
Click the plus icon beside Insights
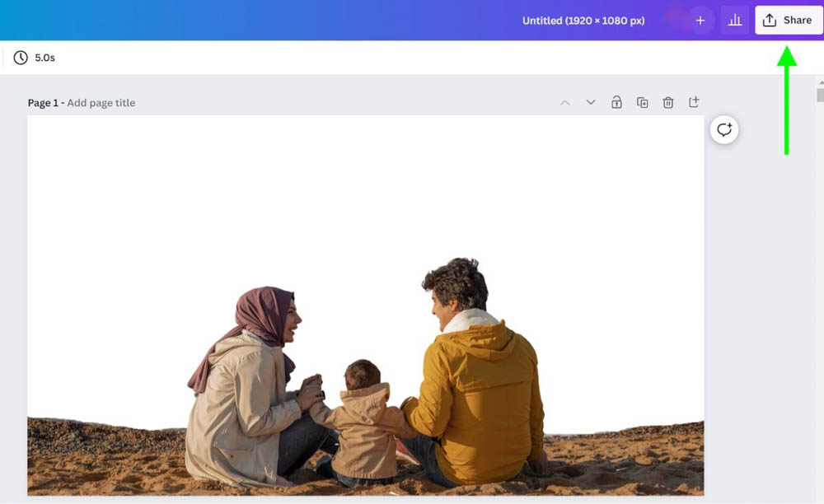tap(700, 21)
